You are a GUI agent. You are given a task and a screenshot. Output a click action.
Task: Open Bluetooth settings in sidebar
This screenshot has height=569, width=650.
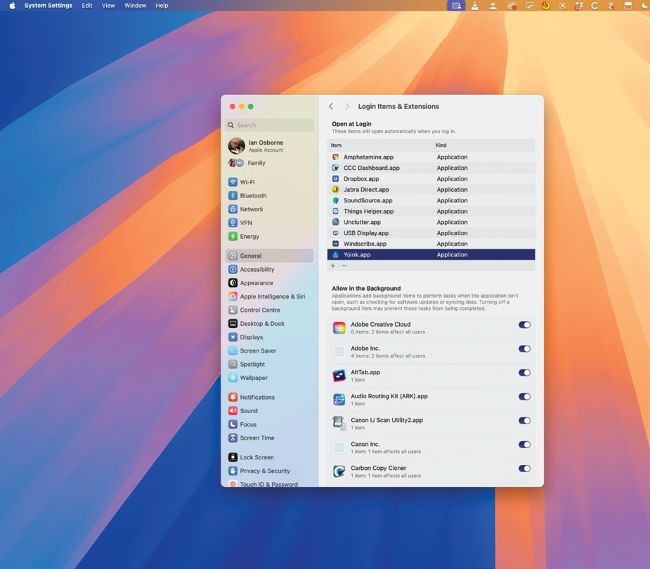(269, 196)
